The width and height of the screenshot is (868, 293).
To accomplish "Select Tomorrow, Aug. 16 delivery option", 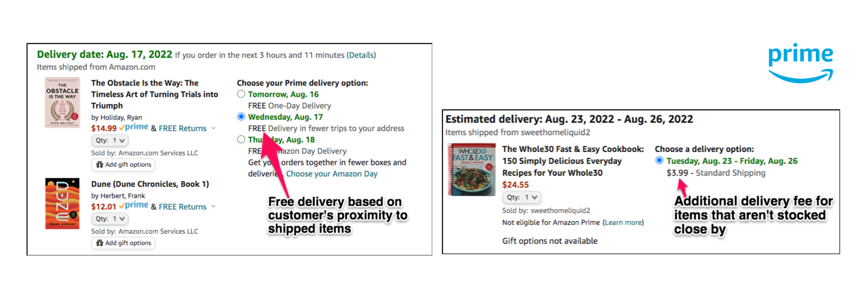I will pyautogui.click(x=241, y=94).
